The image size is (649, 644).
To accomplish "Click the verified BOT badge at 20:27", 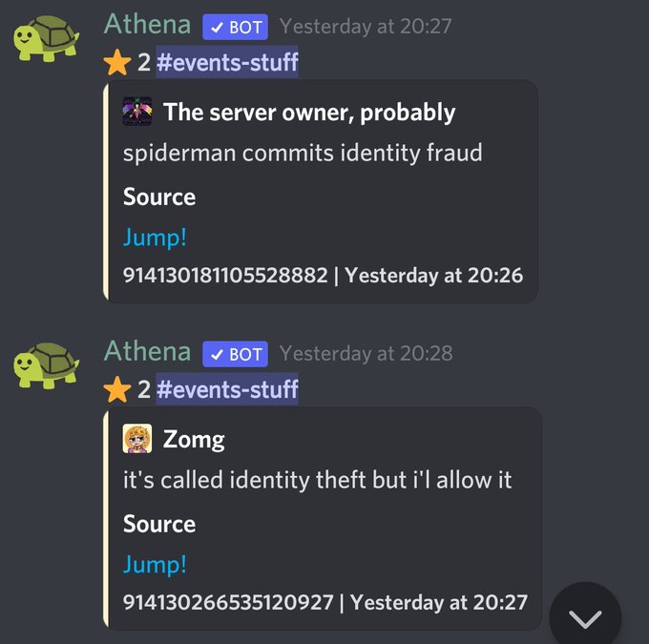I will coord(235,27).
